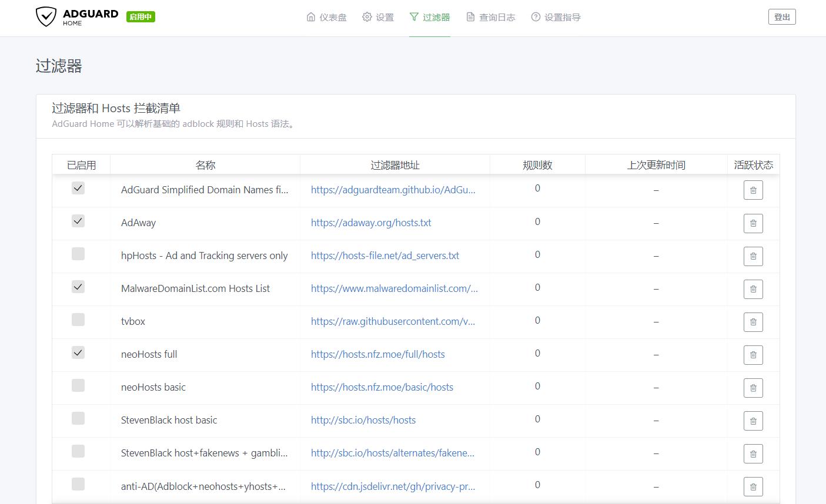
Task: Click the 名称 column header
Action: 205,165
